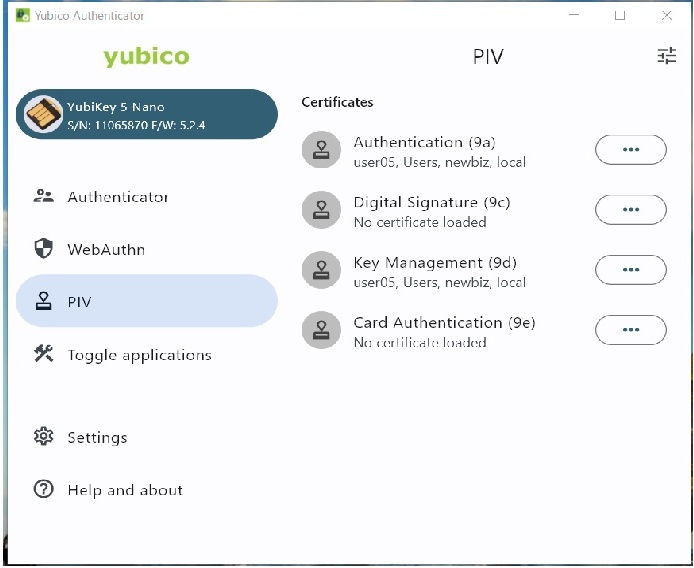Viewport: 694px width, 568px height.
Task: Open more options for Authentication (9a)
Action: click(630, 149)
